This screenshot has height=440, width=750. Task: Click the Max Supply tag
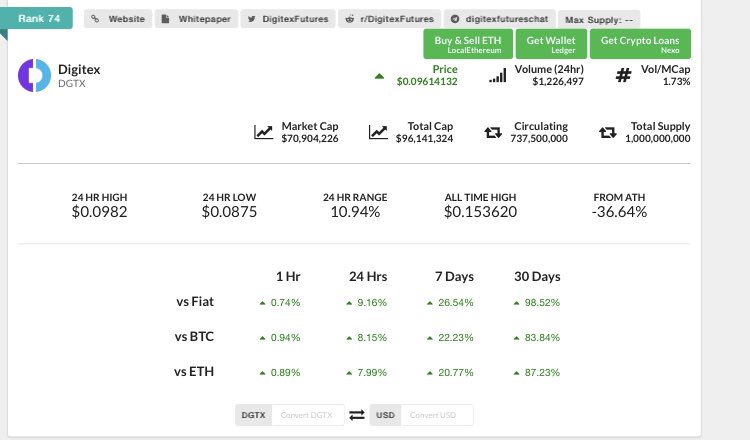(599, 20)
